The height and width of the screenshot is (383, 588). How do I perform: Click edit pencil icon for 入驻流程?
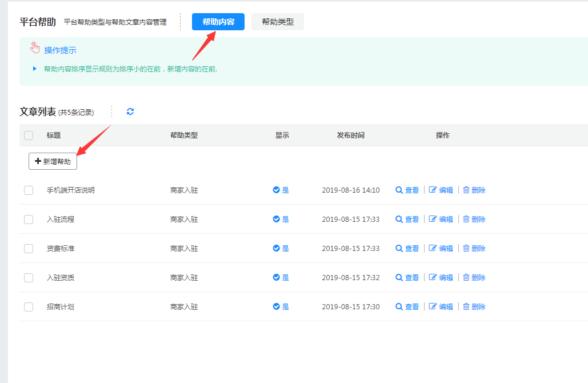[x=433, y=219]
